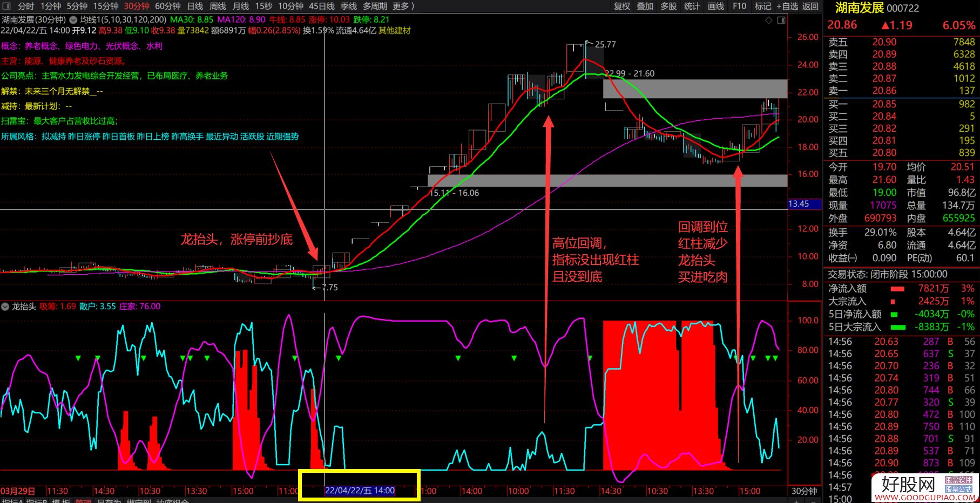980x503 pixels.
Task: Expand the 龙抬头 indicator dropdown arrow
Action: coord(5,307)
